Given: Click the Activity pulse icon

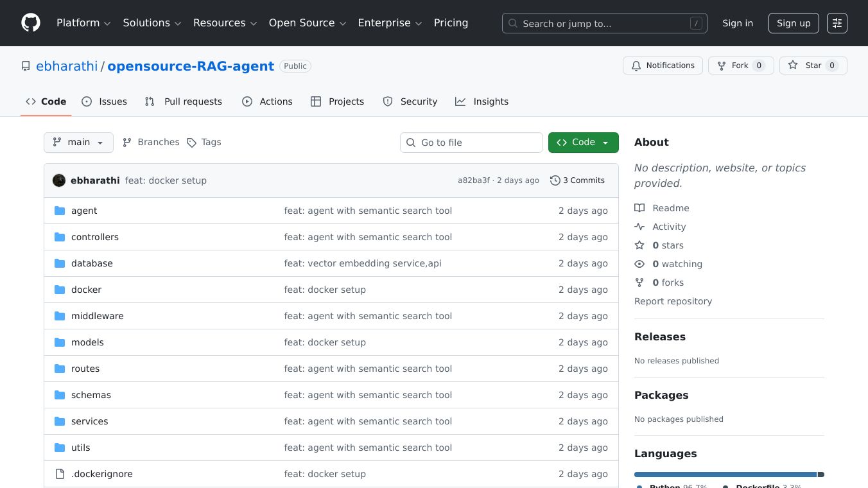Looking at the screenshot, I should coord(639,226).
